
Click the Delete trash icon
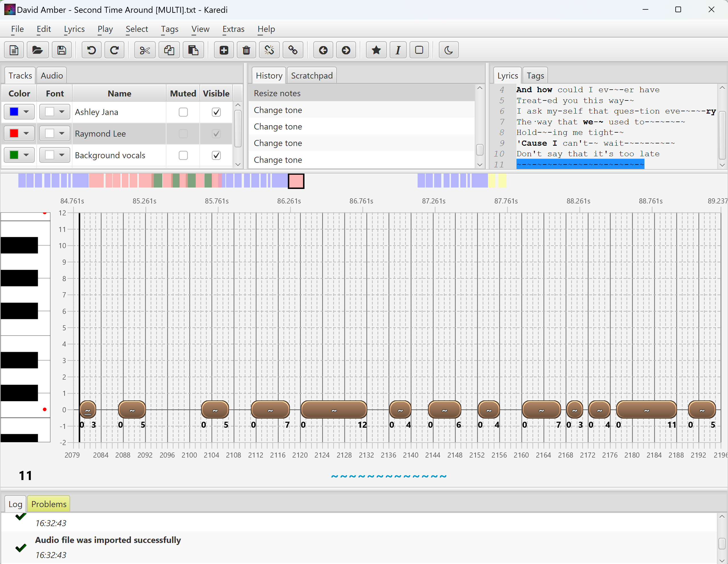pos(246,50)
